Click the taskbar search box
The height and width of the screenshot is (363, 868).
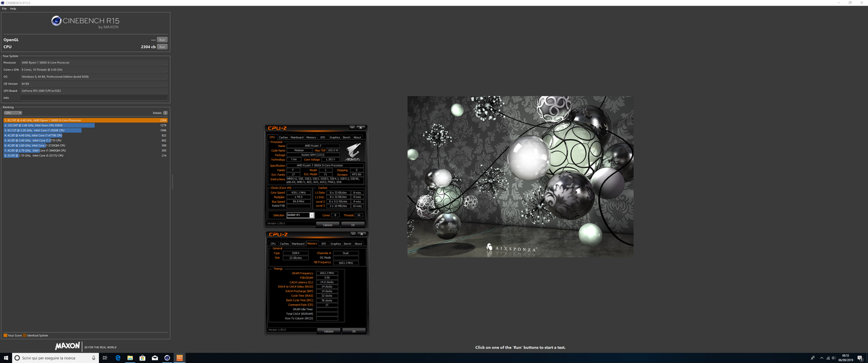pyautogui.click(x=56, y=358)
